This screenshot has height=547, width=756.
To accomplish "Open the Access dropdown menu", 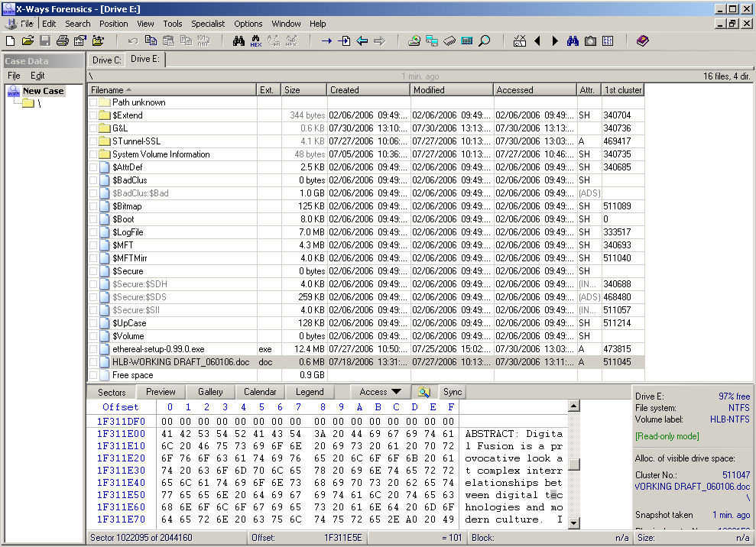I will coord(380,392).
